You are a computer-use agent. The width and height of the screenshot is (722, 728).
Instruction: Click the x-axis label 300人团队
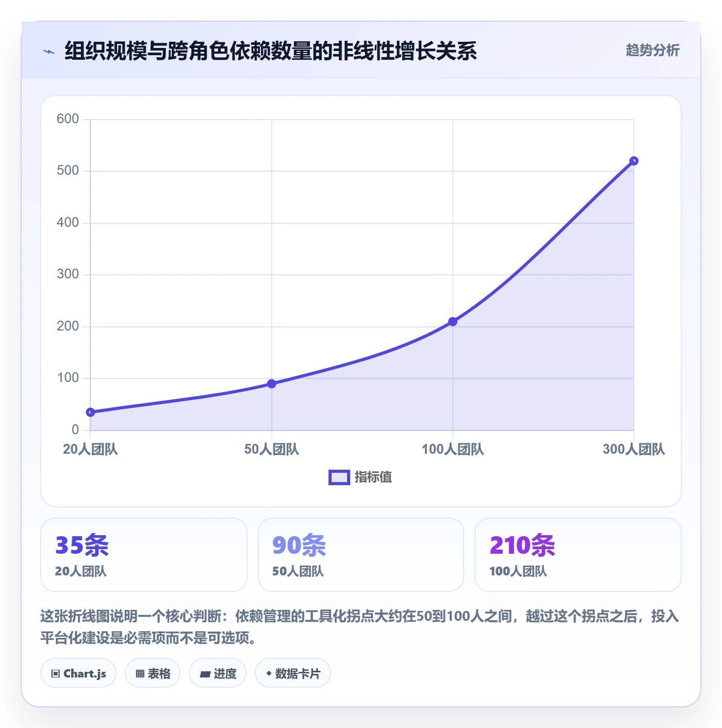click(x=634, y=449)
